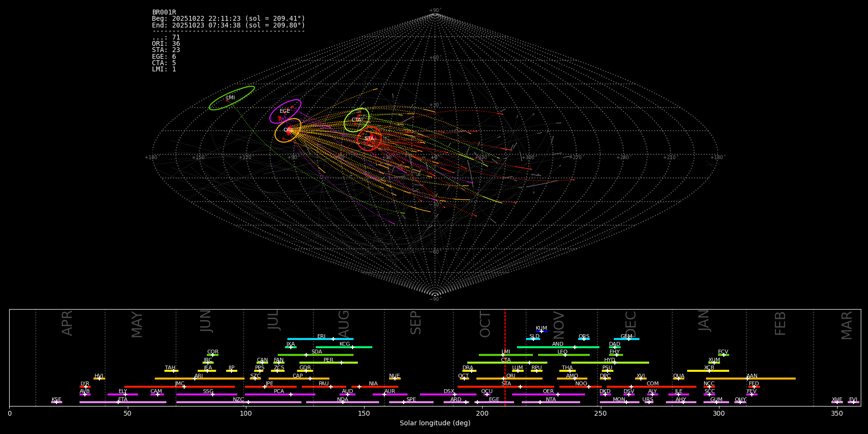Click the OCT month label in timeline
The image size is (868, 434).
click(485, 324)
